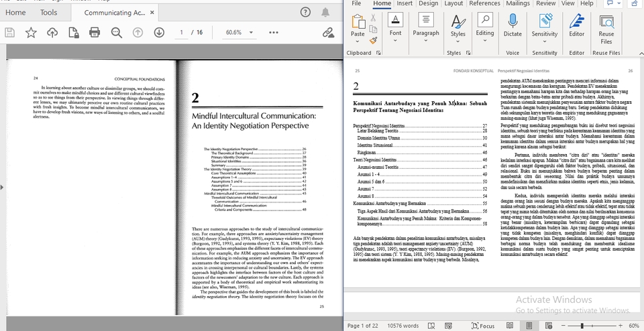Open Acrobat Tools tab

(x=48, y=12)
